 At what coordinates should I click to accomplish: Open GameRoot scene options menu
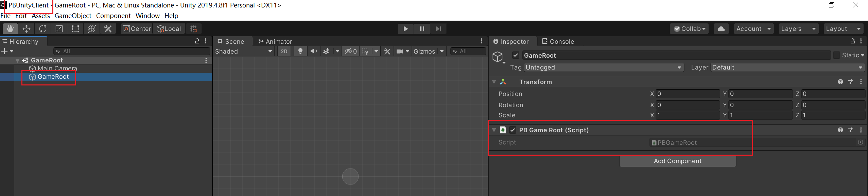point(206,61)
